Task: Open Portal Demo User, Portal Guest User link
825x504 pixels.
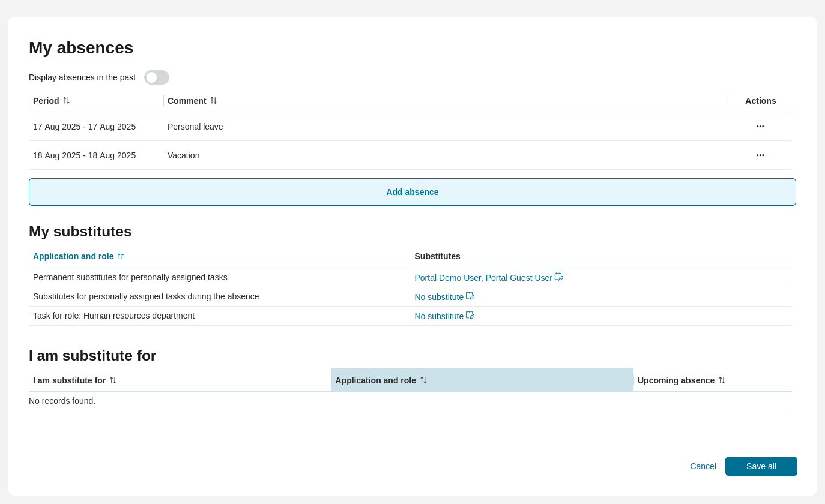Action: (x=483, y=278)
